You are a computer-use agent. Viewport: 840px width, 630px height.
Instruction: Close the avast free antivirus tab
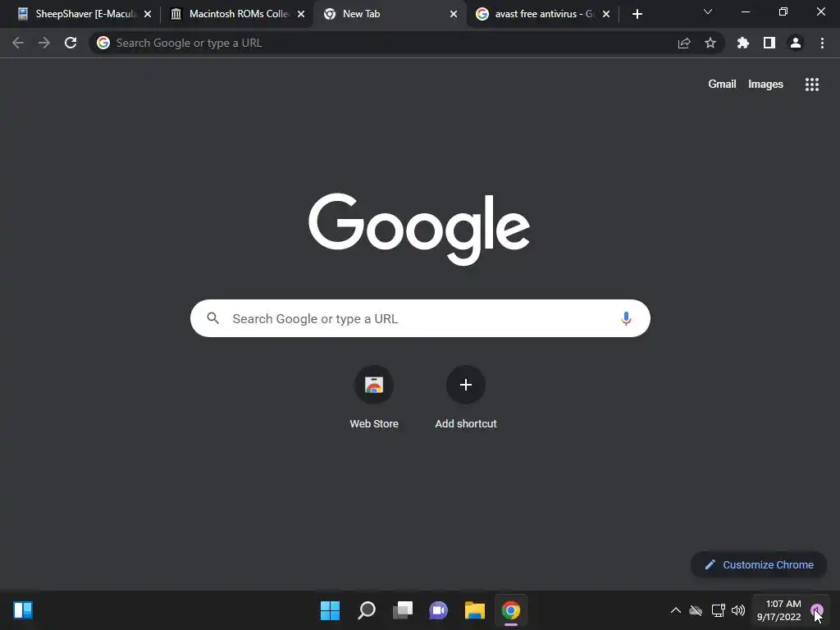click(606, 14)
